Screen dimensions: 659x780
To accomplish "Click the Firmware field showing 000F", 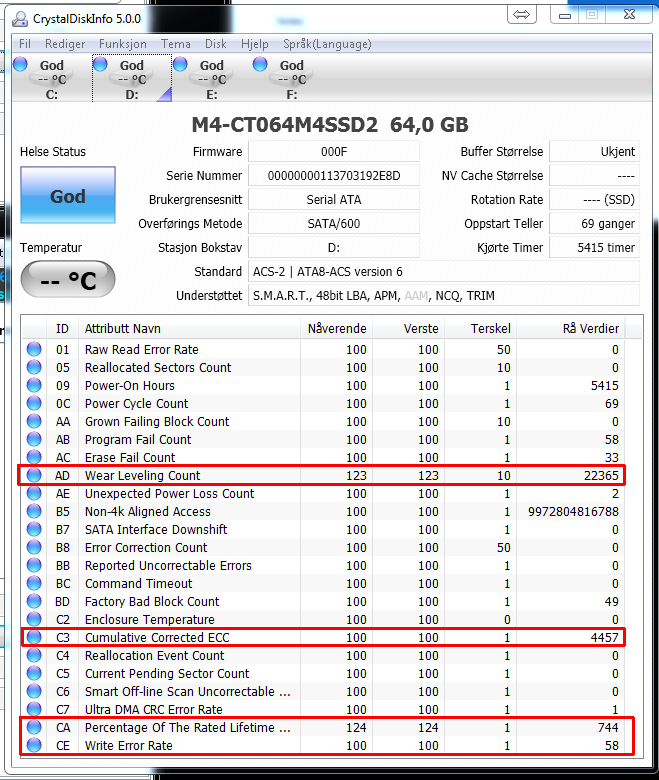I will click(334, 152).
